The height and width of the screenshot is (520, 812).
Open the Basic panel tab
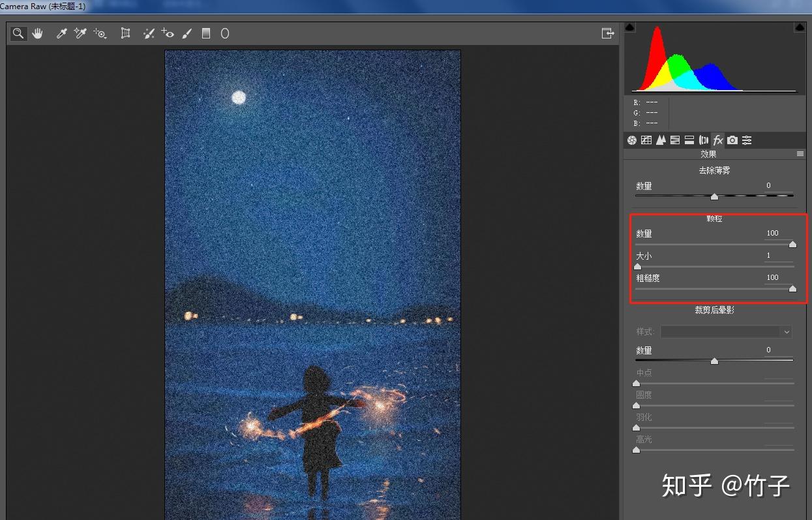(632, 140)
